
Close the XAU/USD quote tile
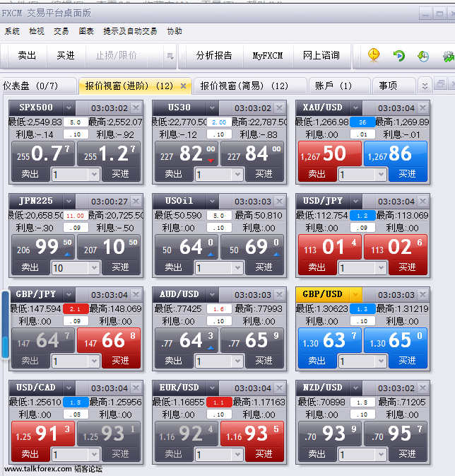pyautogui.click(x=422, y=108)
